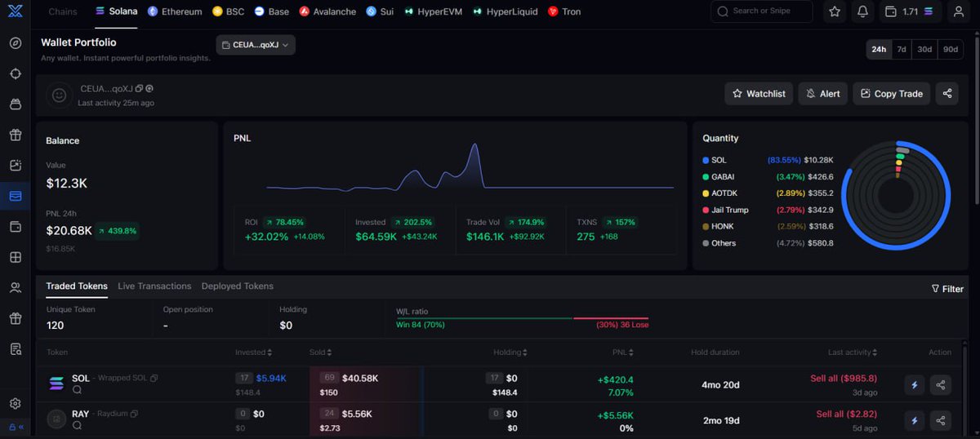Switch to the Avalanche chain tab
This screenshot has height=439, width=980.
click(x=327, y=11)
